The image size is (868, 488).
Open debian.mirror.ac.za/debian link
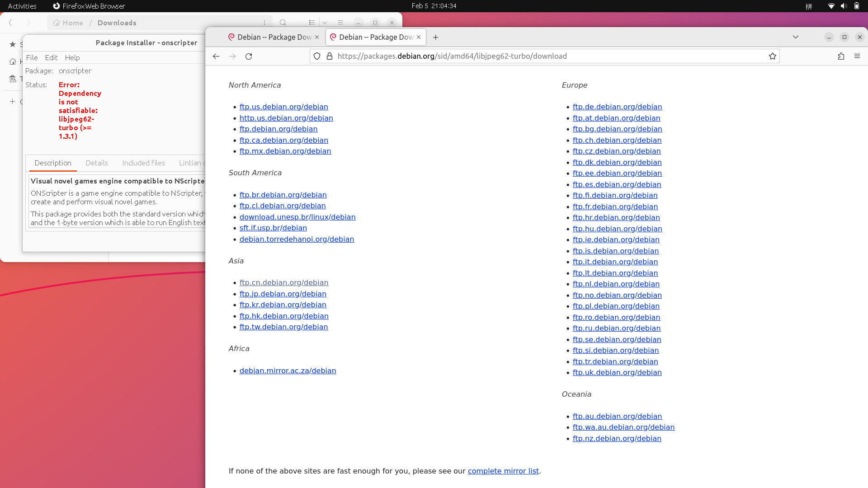pyautogui.click(x=288, y=371)
